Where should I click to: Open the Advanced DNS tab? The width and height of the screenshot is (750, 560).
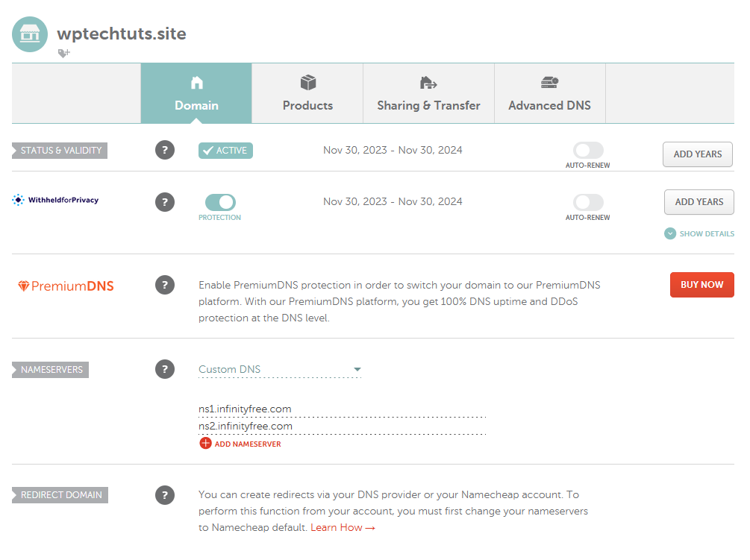click(549, 93)
